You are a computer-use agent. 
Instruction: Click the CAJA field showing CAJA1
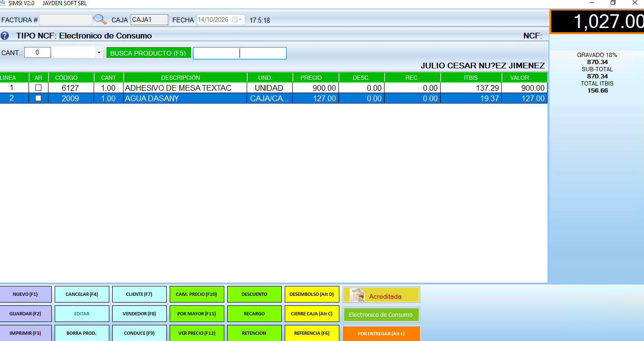coord(149,19)
